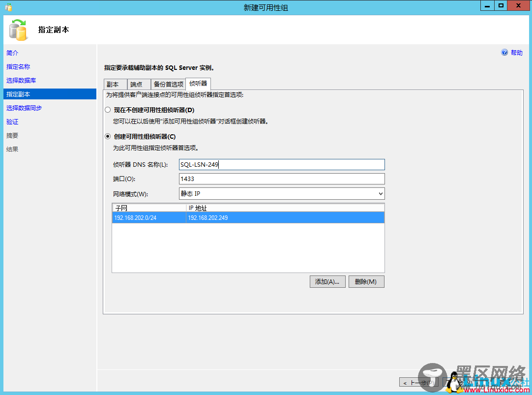Maximize the 新建可用性组 window
Viewport: 532px width, 395px height.
click(x=501, y=6)
